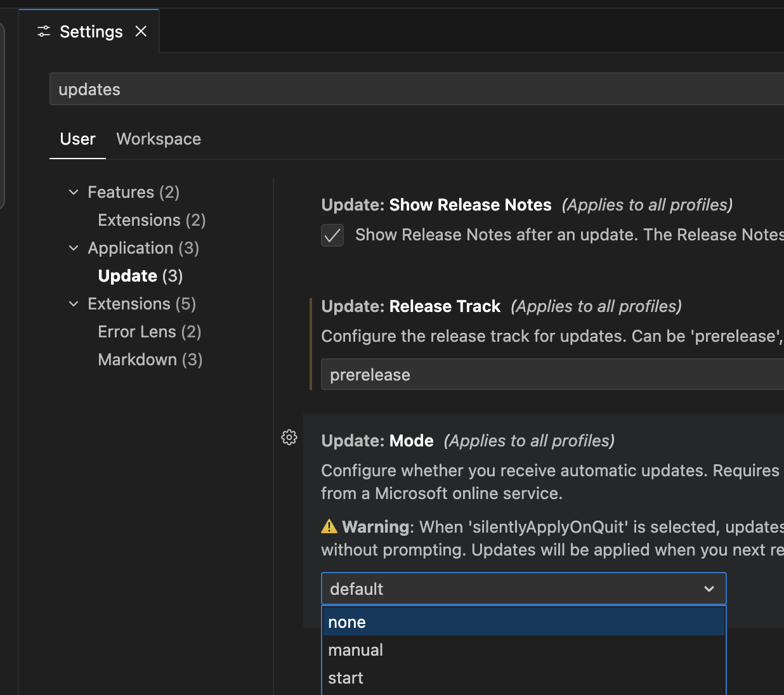
Task: Open Error Lens (2) settings category
Action: point(149,332)
